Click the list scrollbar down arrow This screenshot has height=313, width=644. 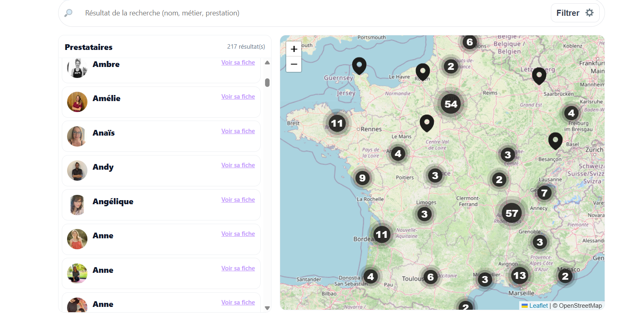[267, 308]
